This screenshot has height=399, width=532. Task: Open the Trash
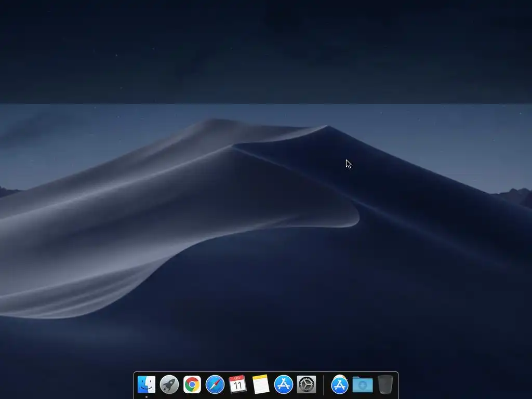[x=385, y=384]
